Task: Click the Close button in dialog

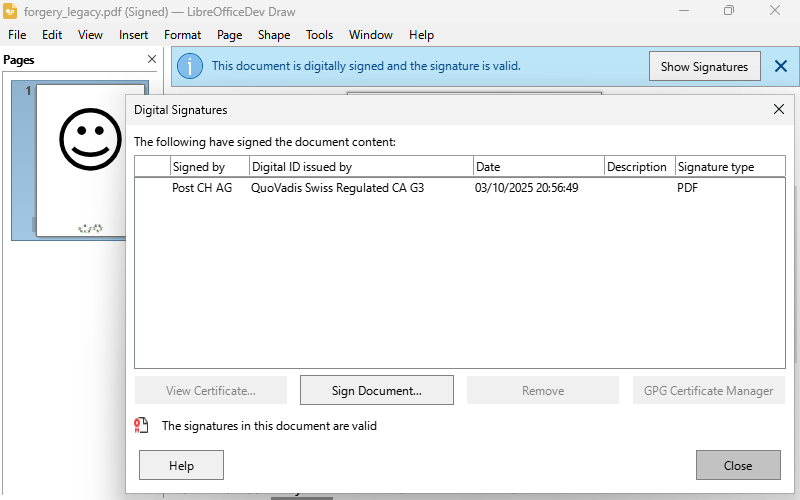Action: (x=738, y=465)
